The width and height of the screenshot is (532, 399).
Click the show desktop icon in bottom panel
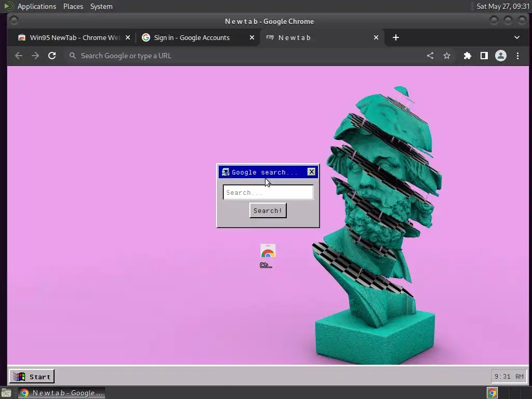click(6, 393)
